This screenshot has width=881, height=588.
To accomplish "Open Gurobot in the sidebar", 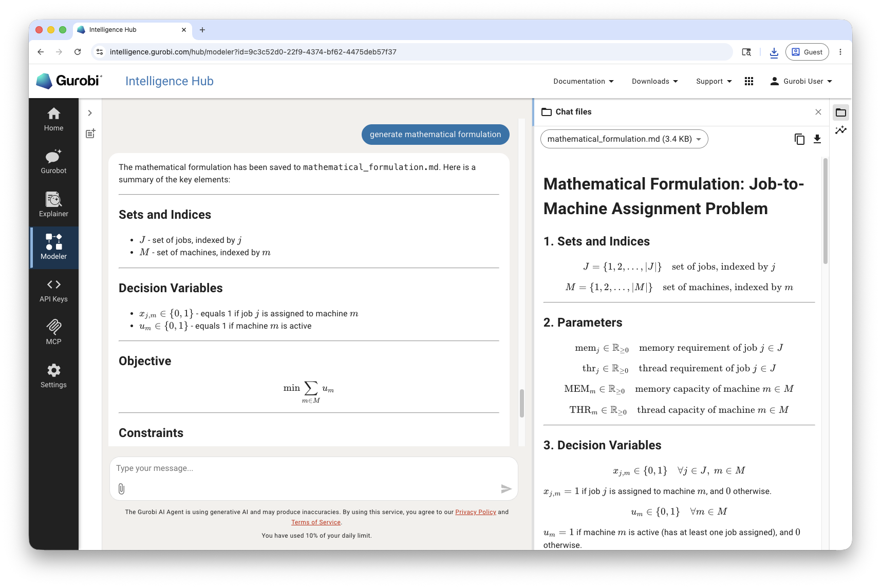I will (x=53, y=162).
